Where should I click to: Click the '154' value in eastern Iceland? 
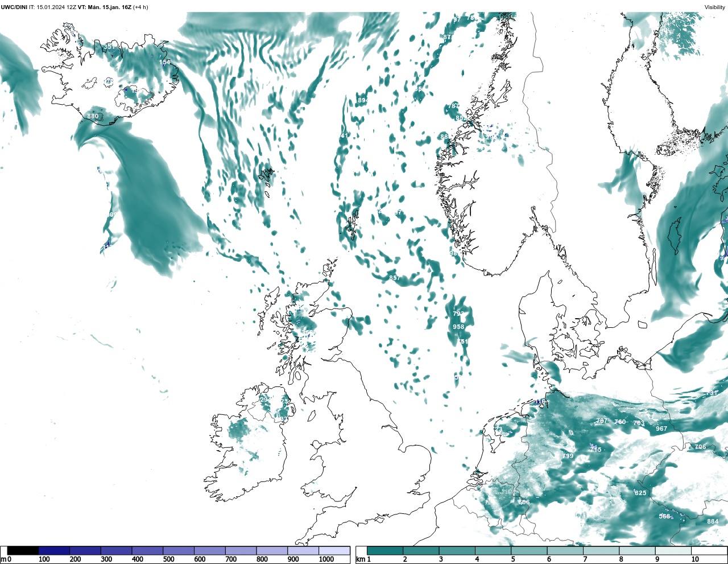click(164, 62)
